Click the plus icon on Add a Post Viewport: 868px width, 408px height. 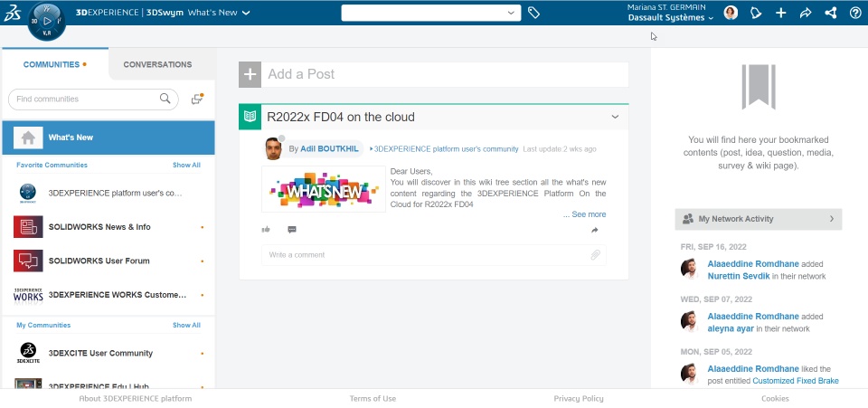[250, 74]
